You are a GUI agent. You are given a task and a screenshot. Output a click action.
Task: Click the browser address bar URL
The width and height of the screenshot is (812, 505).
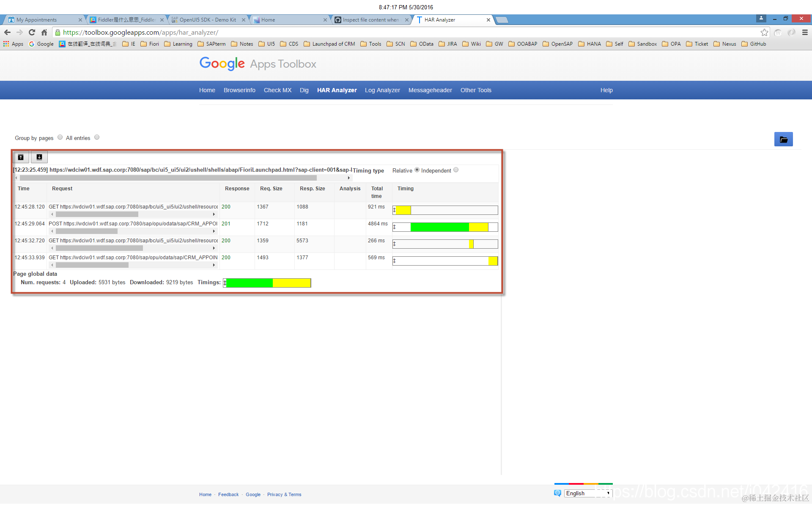(x=140, y=33)
